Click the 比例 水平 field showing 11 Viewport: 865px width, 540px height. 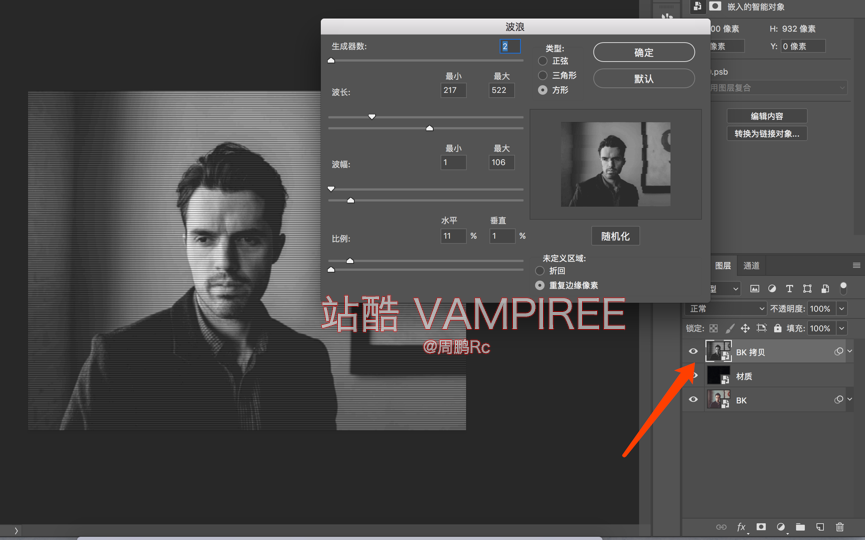tap(453, 236)
